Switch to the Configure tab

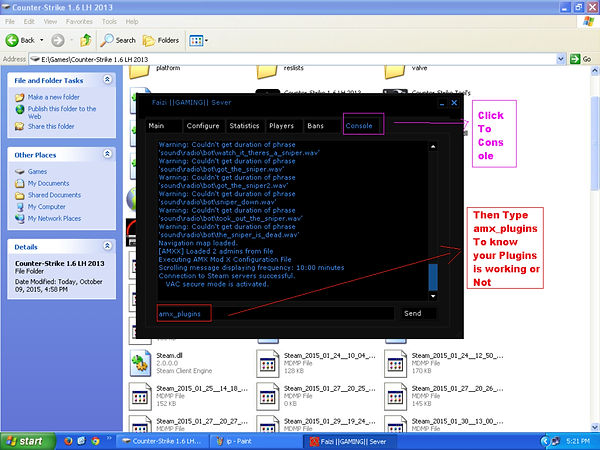pyautogui.click(x=203, y=126)
